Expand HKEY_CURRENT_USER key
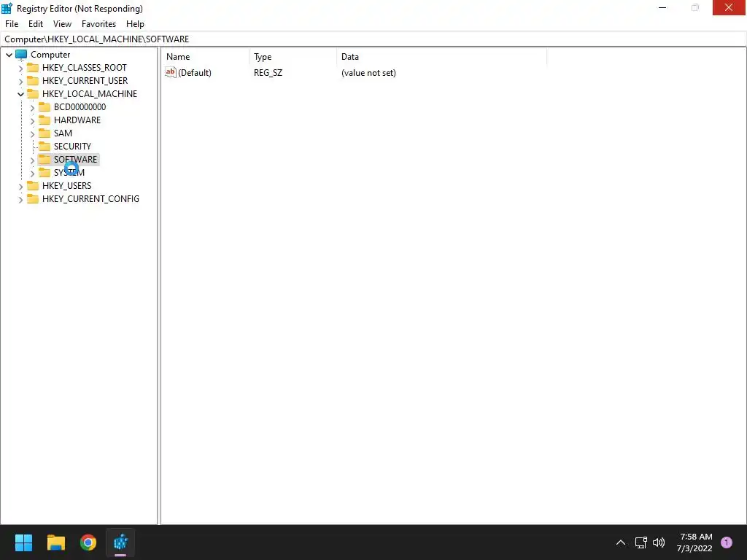 20,82
